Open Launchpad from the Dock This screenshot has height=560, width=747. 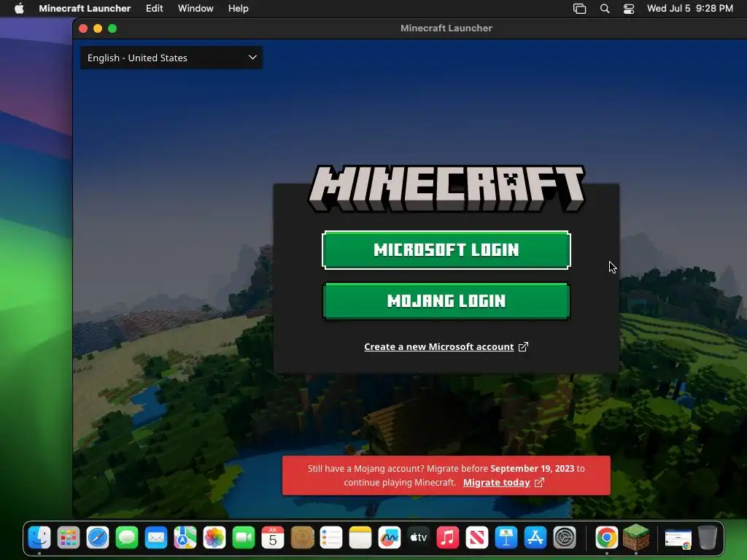(x=69, y=537)
